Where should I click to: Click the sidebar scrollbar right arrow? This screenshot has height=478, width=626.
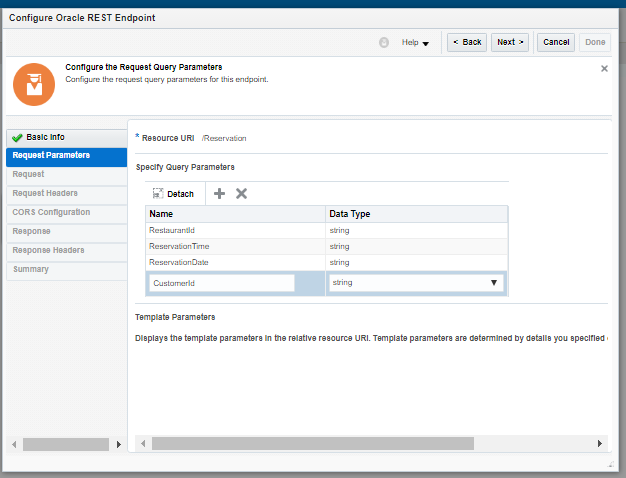119,444
